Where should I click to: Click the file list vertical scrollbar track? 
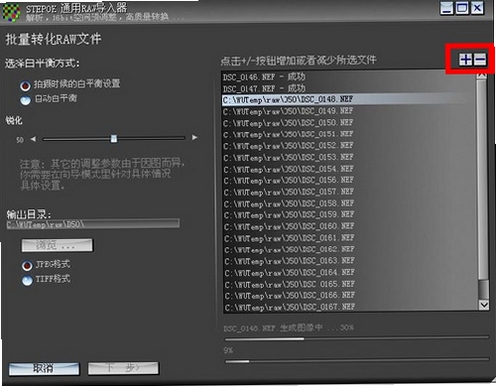click(483, 190)
